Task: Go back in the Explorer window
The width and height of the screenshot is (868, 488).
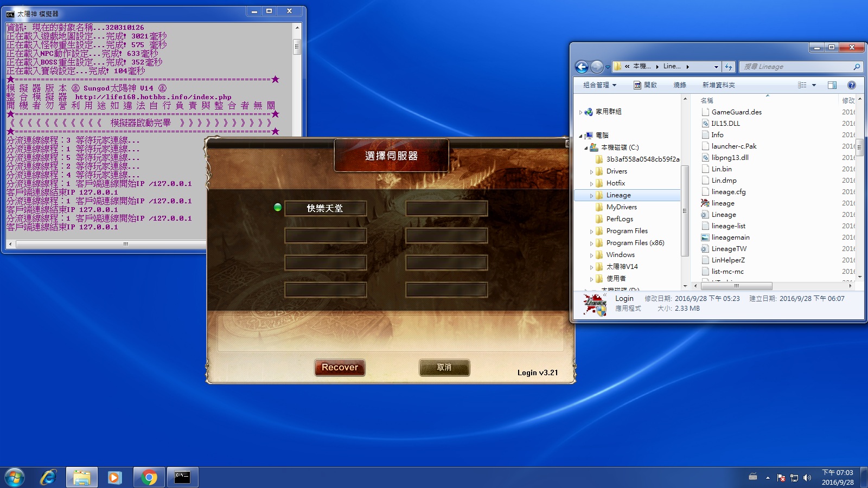Action: (582, 67)
